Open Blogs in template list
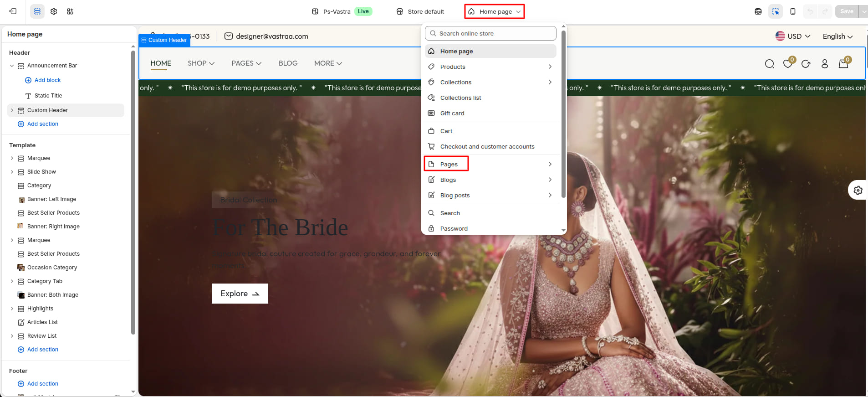The height and width of the screenshot is (397, 868). pos(490,180)
